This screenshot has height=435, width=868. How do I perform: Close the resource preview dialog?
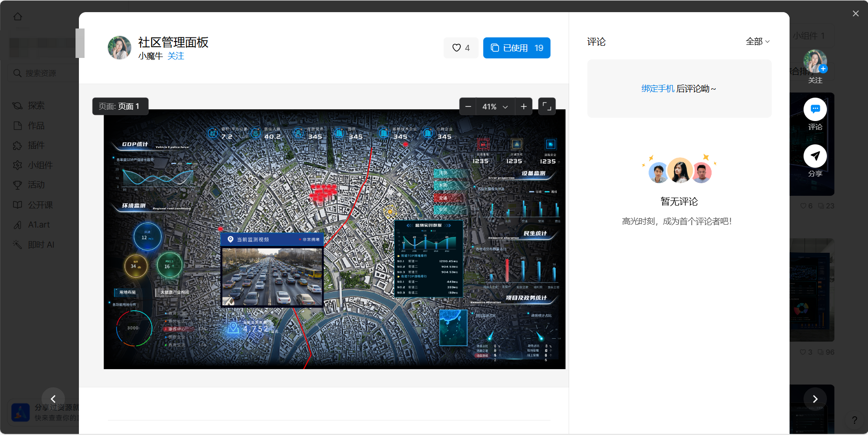(855, 14)
